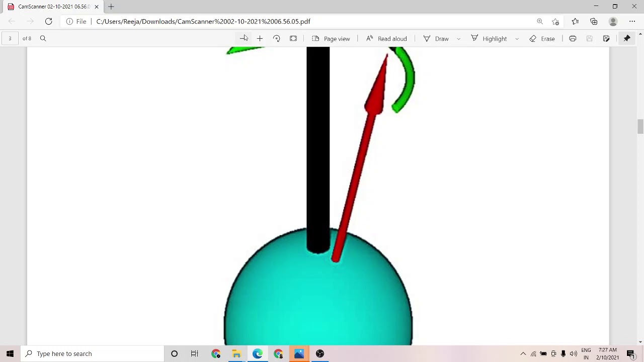This screenshot has height=362, width=644.
Task: View the File site information icon
Action: click(76, 21)
